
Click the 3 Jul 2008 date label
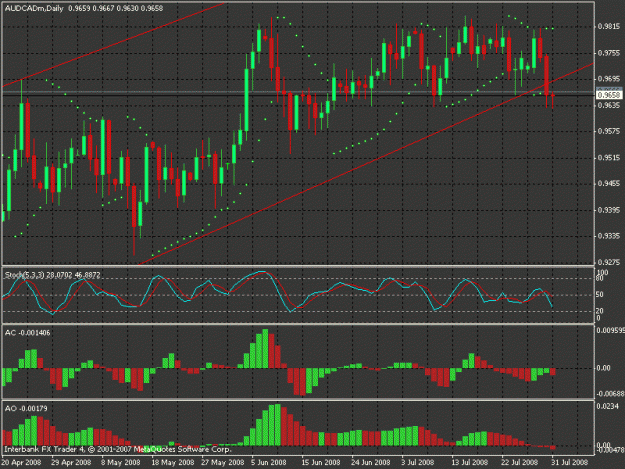(418, 462)
